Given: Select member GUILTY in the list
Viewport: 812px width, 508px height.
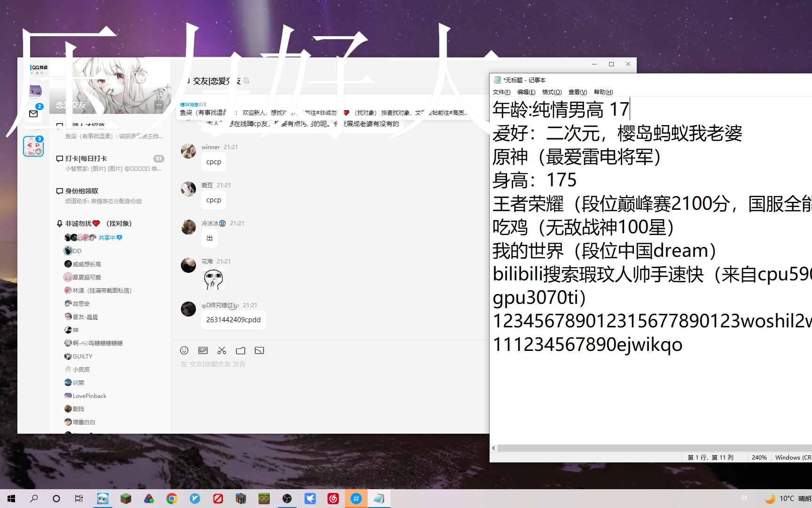Looking at the screenshot, I should coord(78,356).
